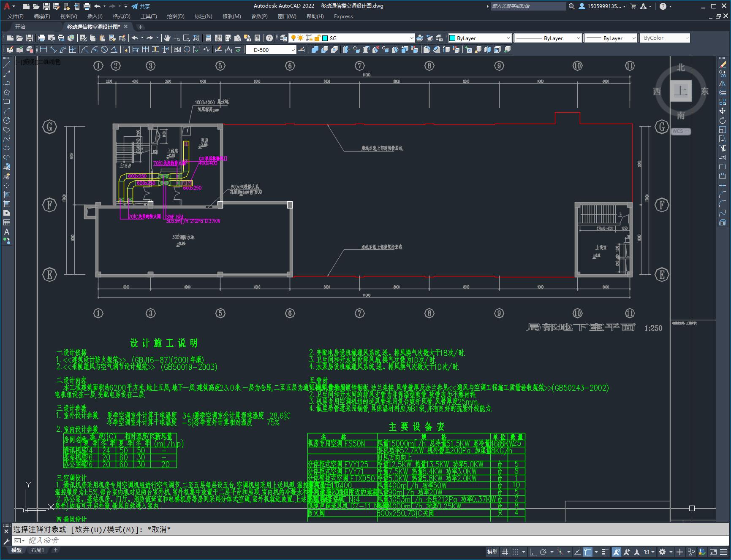Click the Zoom Window icon

[187, 38]
